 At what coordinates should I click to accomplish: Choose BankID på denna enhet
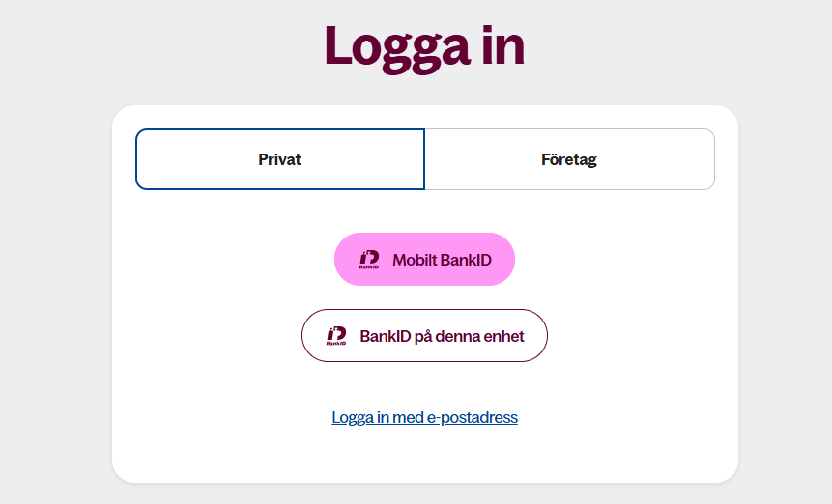click(424, 336)
